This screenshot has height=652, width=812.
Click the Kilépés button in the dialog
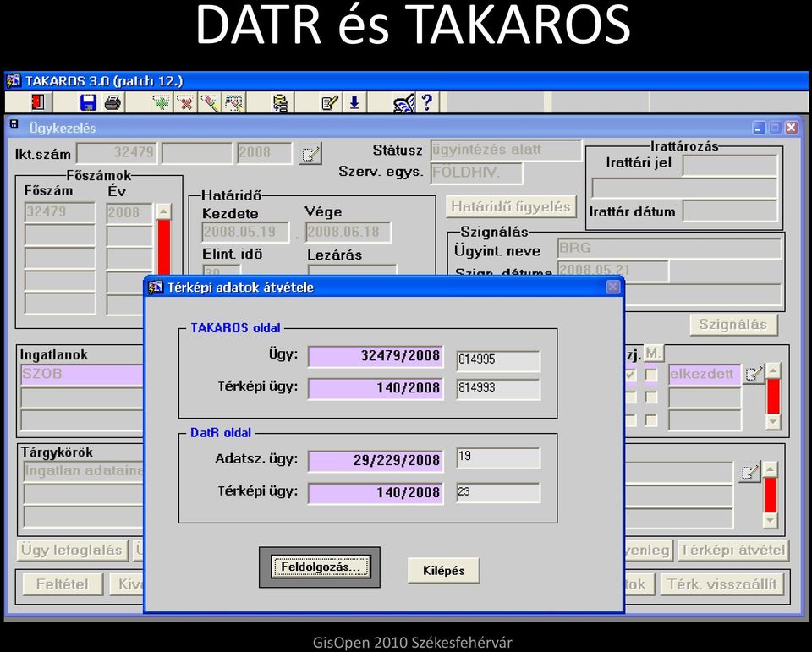[x=444, y=570]
